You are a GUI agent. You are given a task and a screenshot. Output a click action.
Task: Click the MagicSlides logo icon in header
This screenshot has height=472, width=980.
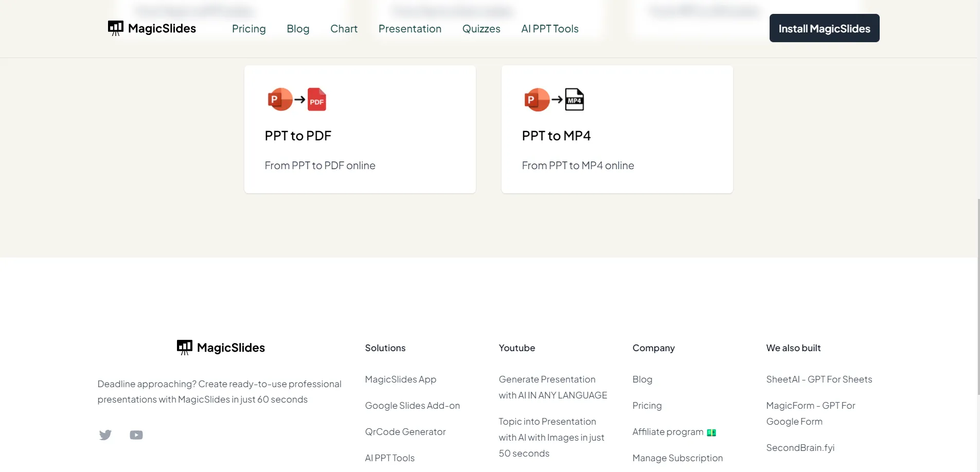point(115,28)
